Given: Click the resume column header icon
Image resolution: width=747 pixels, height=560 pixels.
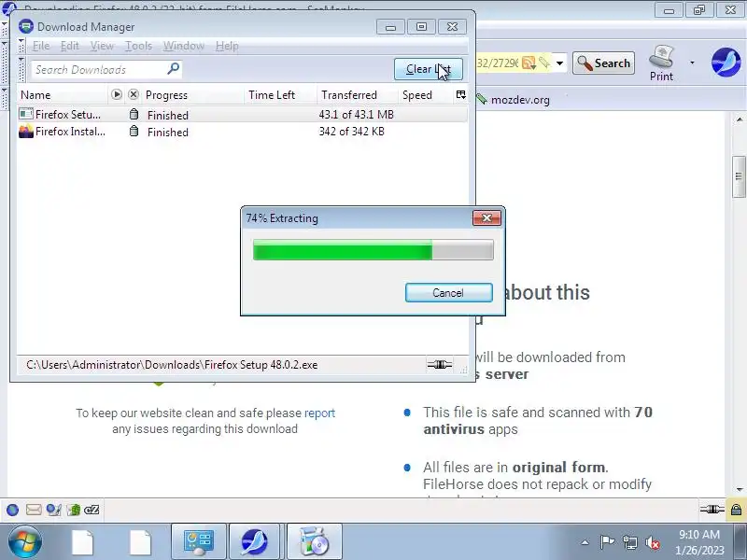Looking at the screenshot, I should pos(117,94).
